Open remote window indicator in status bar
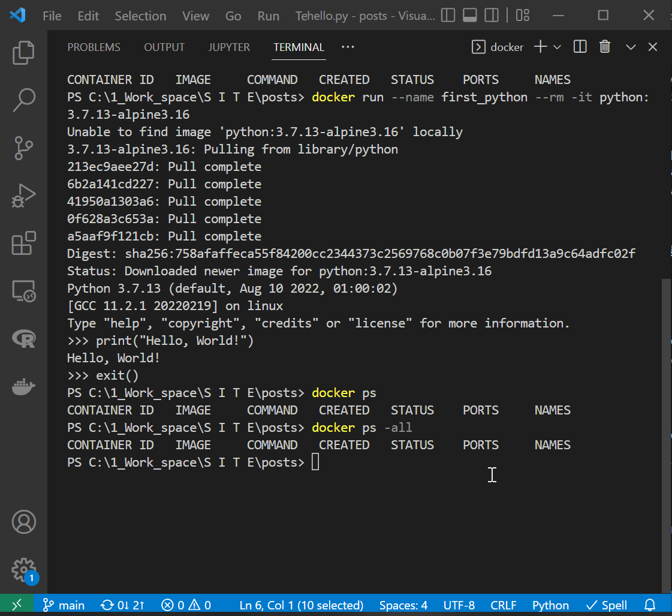This screenshot has height=616, width=672. point(17,605)
